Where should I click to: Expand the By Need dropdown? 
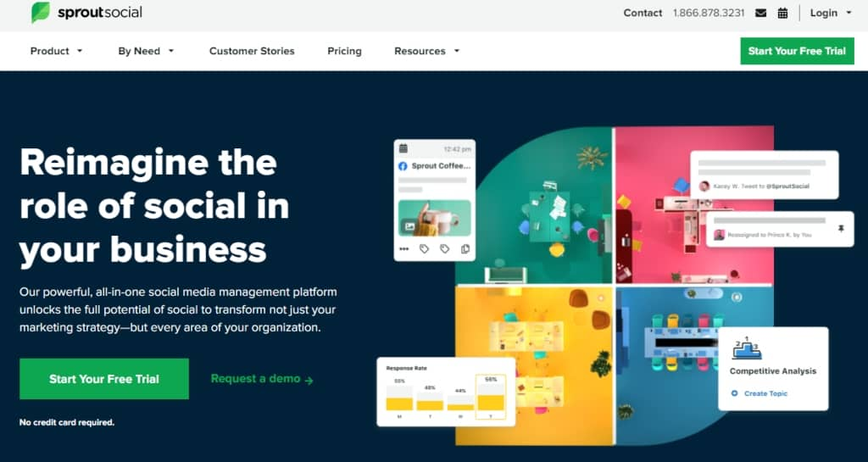[146, 51]
